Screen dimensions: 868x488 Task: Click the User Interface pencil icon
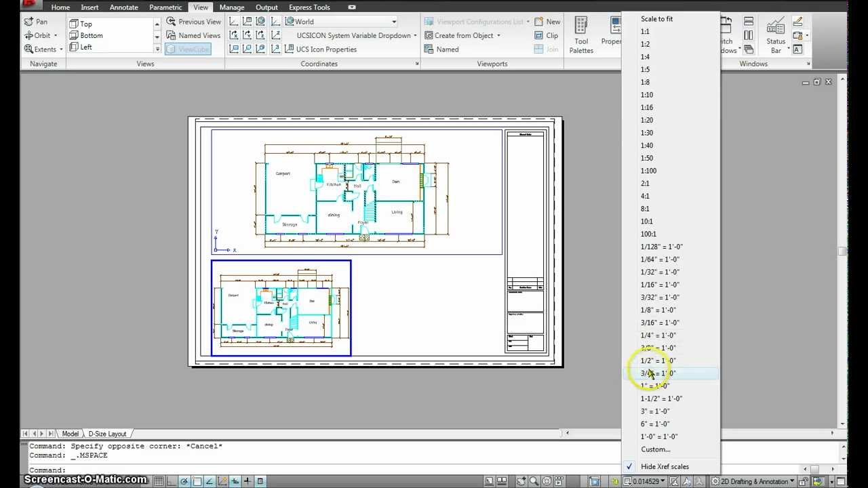[x=797, y=21]
